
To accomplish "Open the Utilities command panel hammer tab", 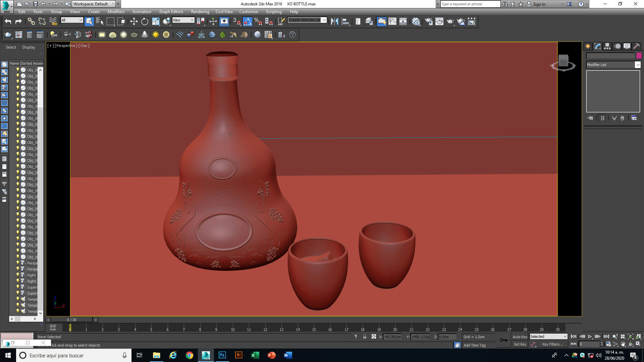I will click(636, 46).
